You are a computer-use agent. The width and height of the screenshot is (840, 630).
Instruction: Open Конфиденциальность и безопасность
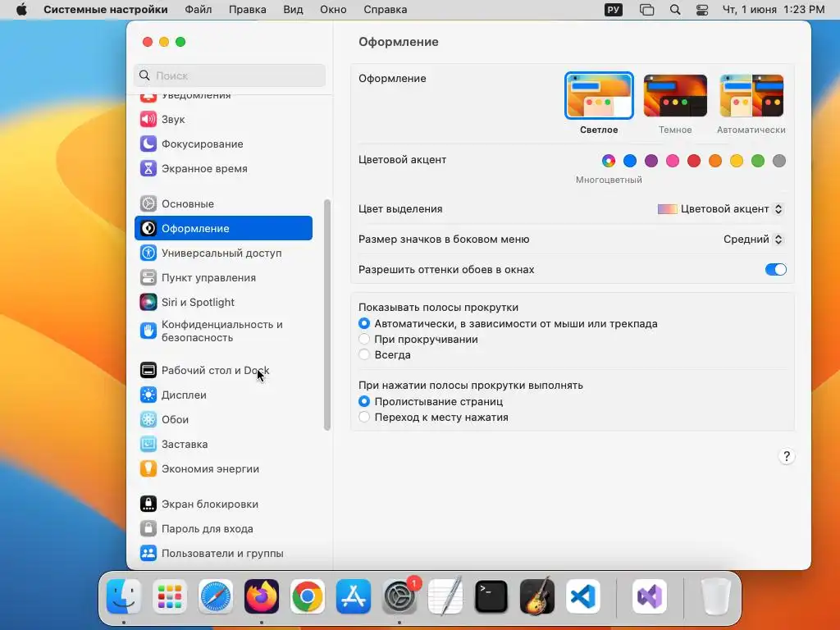click(223, 331)
